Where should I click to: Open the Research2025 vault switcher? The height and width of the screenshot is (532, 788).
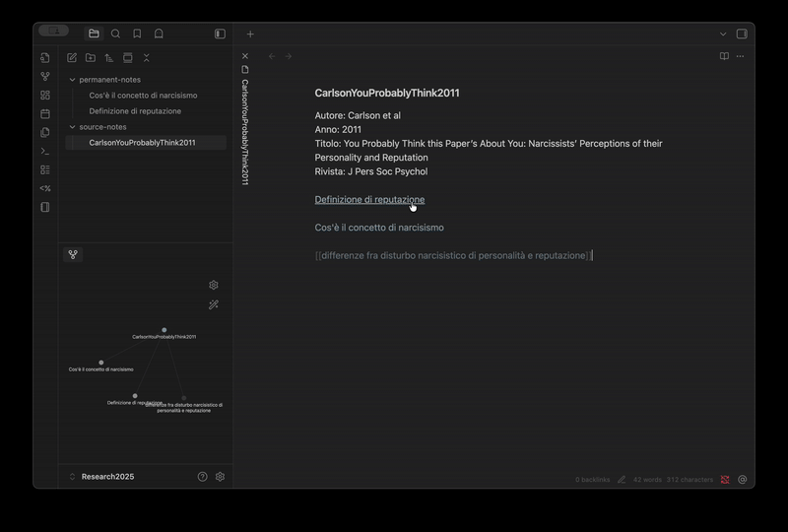pyautogui.click(x=106, y=477)
